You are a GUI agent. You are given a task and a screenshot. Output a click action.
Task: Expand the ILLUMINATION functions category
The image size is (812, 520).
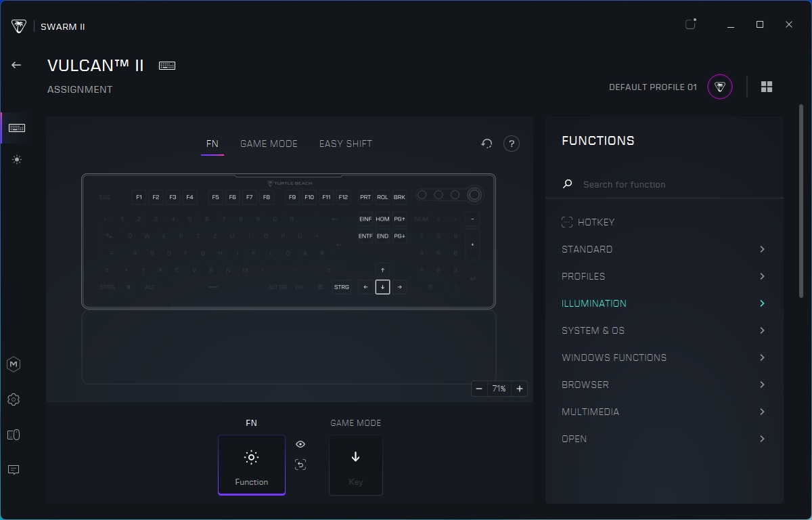coord(664,303)
